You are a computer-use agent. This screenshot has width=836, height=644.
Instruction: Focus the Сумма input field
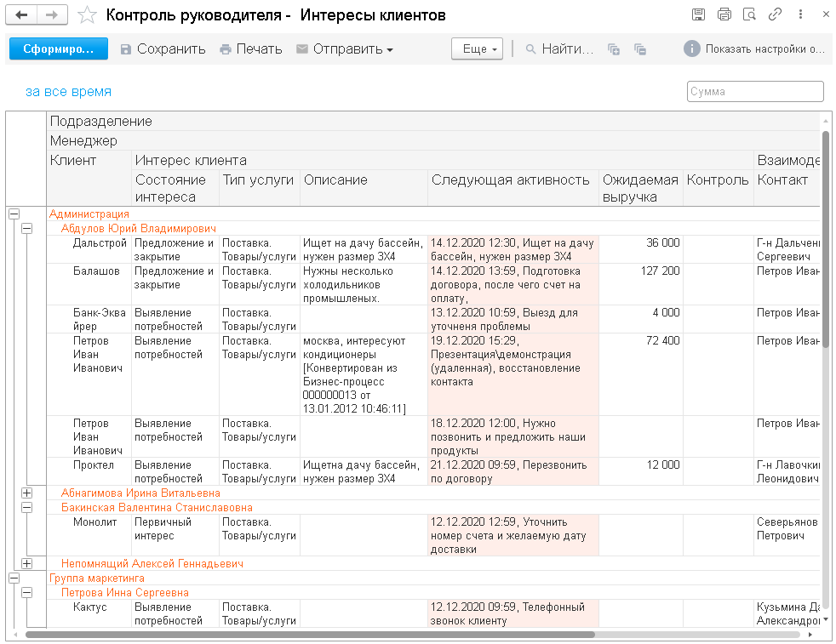(755, 91)
